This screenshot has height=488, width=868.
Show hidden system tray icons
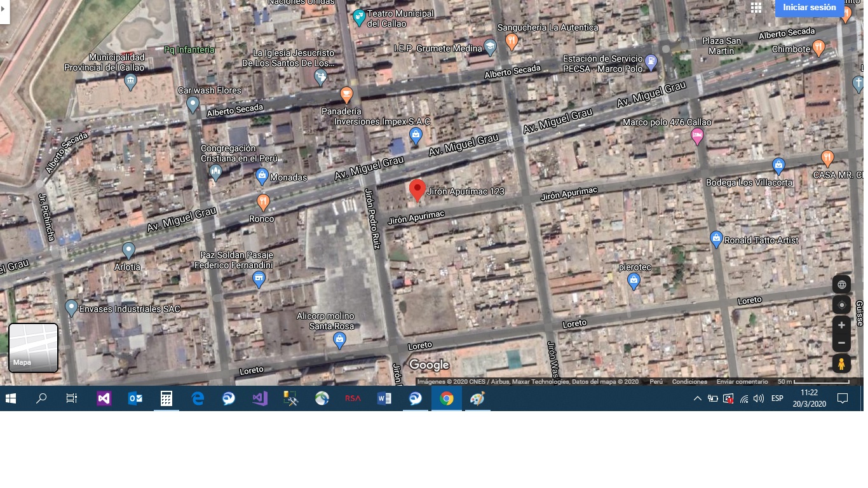pos(697,398)
